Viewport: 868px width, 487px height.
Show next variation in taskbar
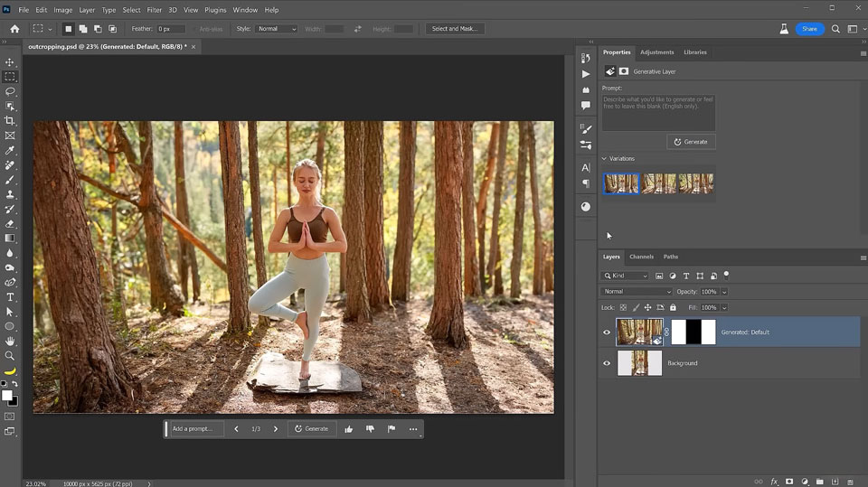(x=276, y=429)
